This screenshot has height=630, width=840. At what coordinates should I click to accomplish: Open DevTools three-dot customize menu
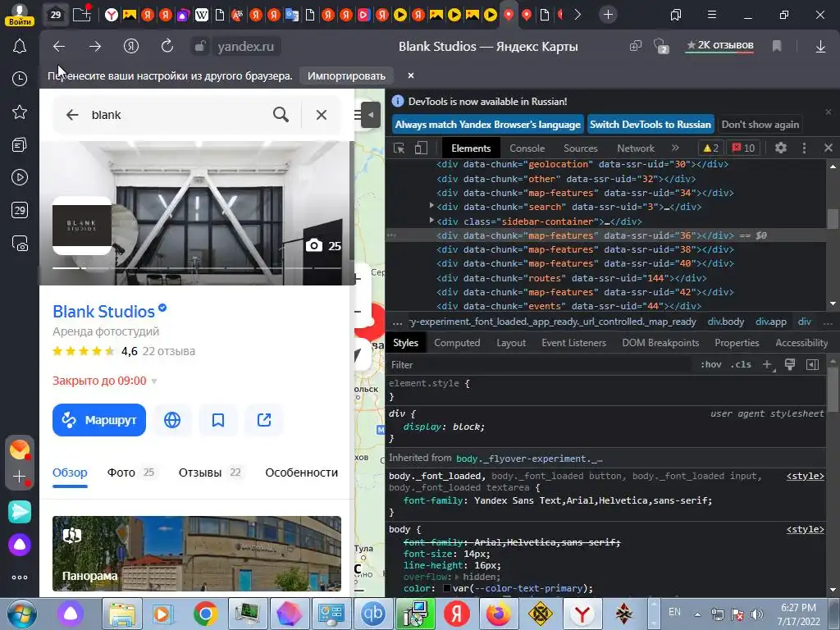point(804,148)
